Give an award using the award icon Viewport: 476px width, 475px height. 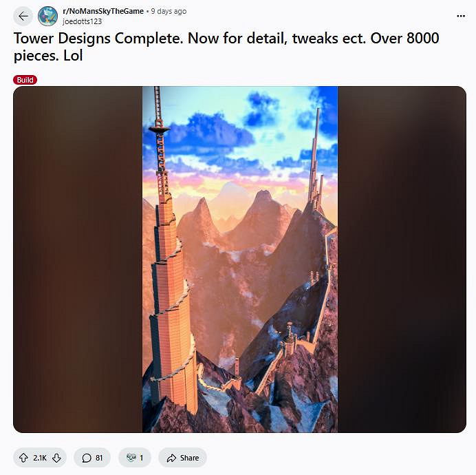pos(131,457)
